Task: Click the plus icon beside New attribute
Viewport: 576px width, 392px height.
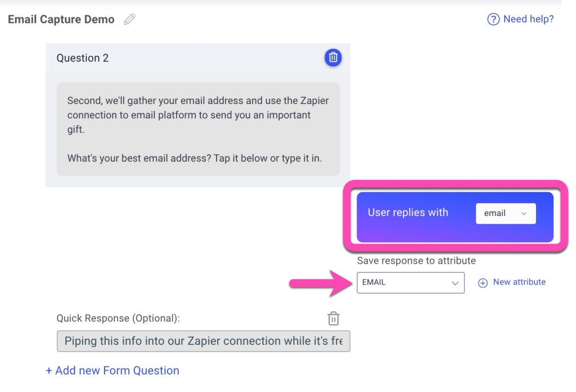Action: click(x=483, y=282)
